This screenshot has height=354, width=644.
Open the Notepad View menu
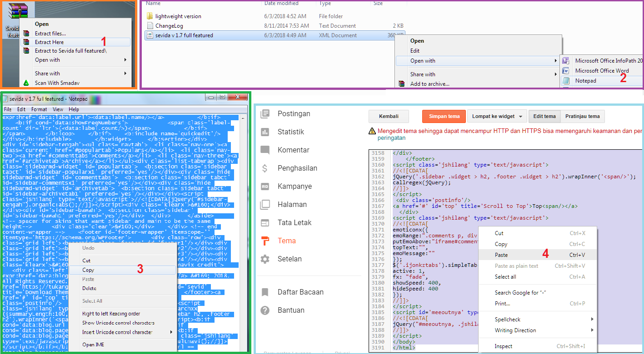58,109
